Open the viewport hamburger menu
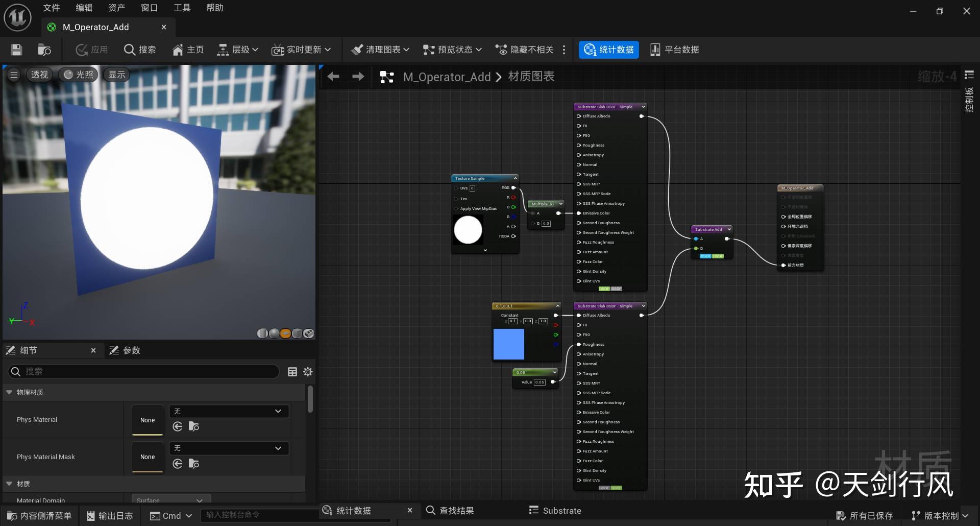This screenshot has height=526, width=980. 14,75
